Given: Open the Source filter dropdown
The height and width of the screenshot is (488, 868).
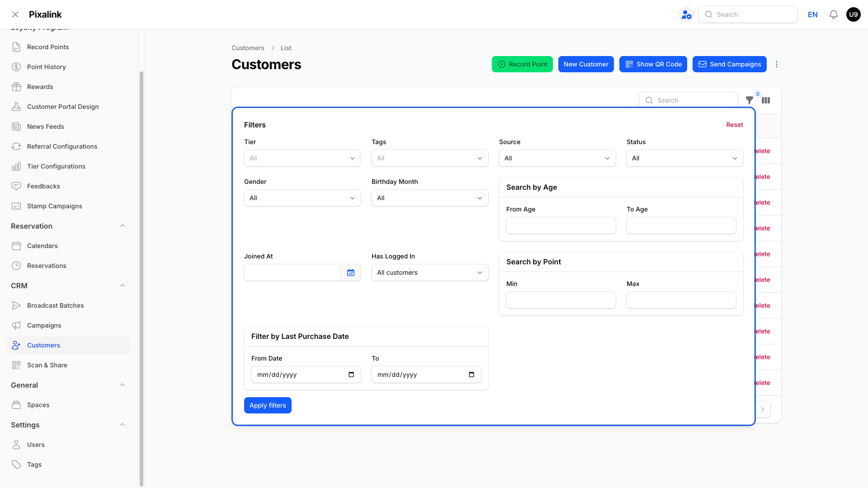Looking at the screenshot, I should (x=557, y=158).
